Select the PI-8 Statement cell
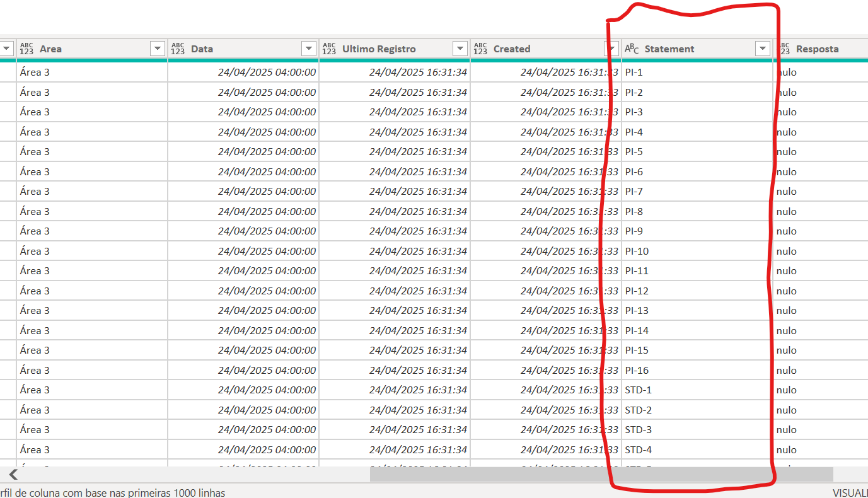The image size is (868, 498). (697, 211)
